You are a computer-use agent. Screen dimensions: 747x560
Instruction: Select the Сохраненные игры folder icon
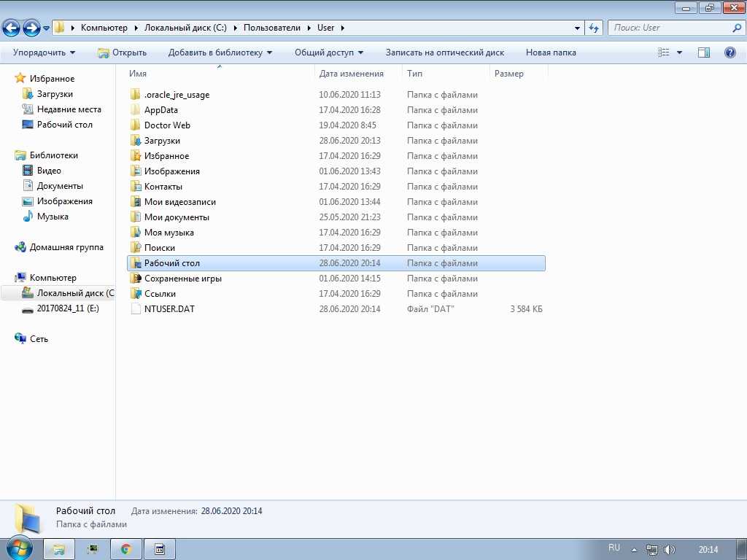(135, 279)
